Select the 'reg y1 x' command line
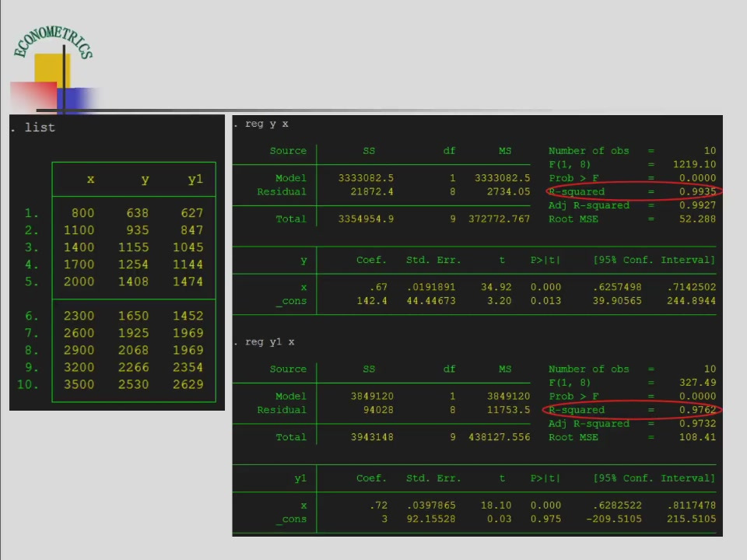 [270, 342]
